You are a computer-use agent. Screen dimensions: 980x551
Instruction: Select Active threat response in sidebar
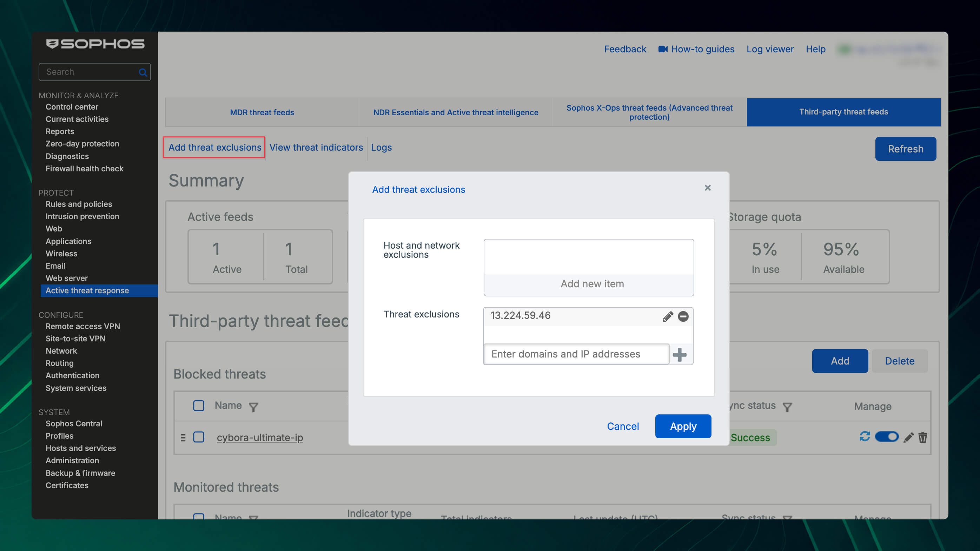pyautogui.click(x=99, y=290)
